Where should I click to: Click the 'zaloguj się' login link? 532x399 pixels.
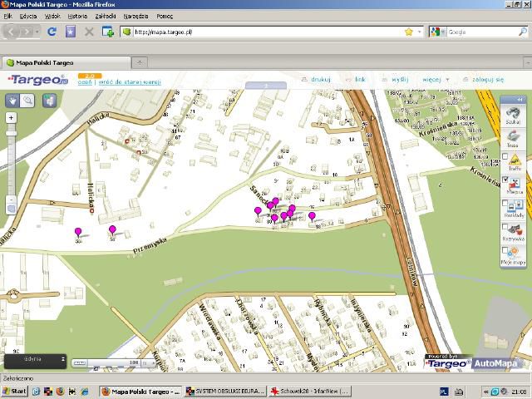click(487, 80)
